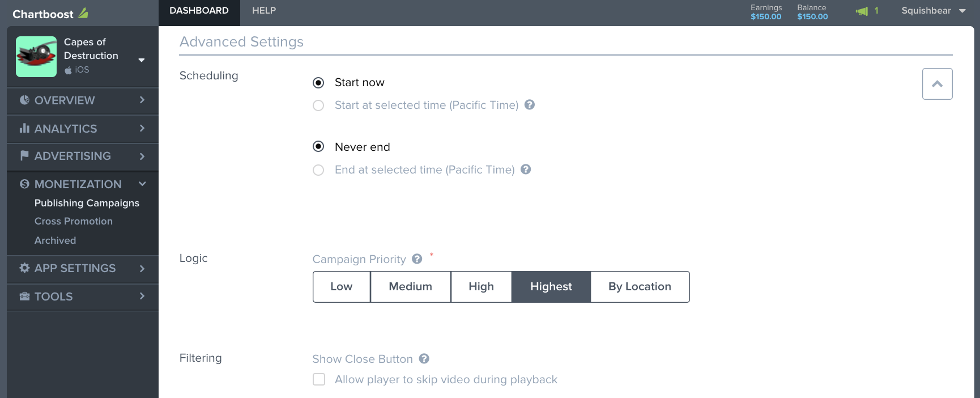Select the Never end radio option
The width and height of the screenshot is (980, 398).
[318, 146]
